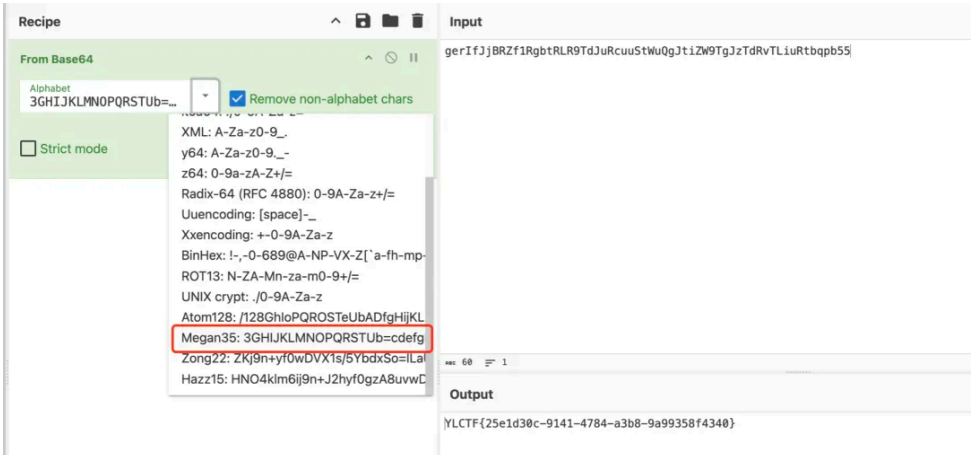Pick the UNIX crypt alphabet option
The height and width of the screenshot is (455, 975).
tap(297, 297)
